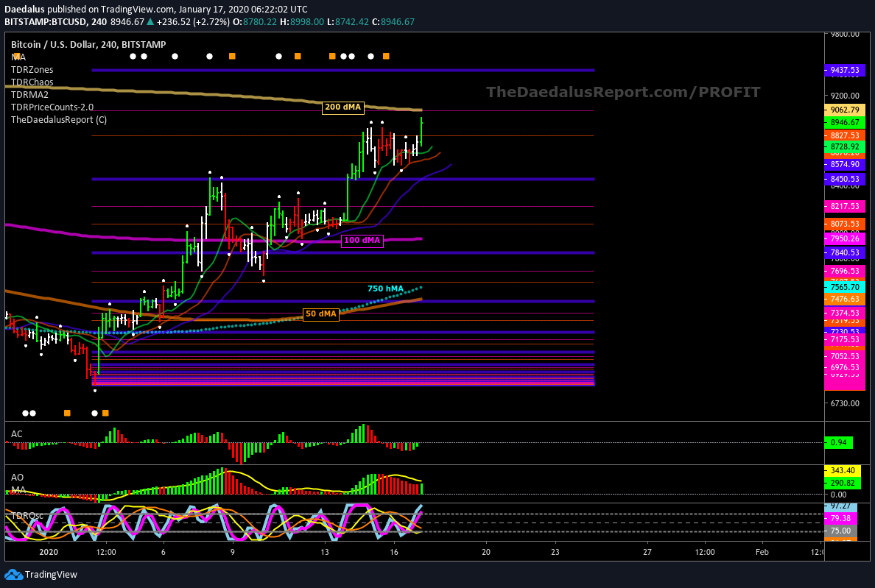Click the H:8998.00 high value
The width and height of the screenshot is (875, 588).
pyautogui.click(x=301, y=22)
